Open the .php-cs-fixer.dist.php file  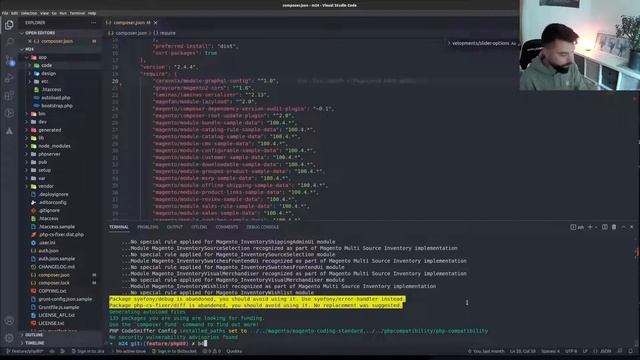[x=60, y=235]
